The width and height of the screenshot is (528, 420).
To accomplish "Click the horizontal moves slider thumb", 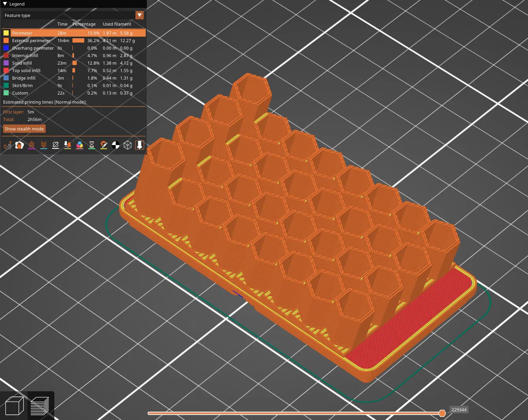I will tap(442, 413).
